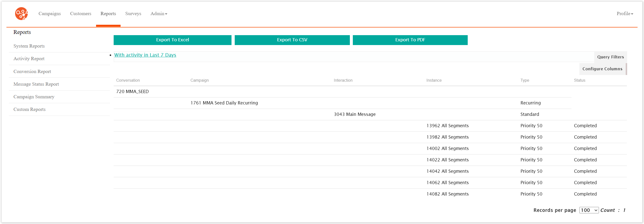The width and height of the screenshot is (644, 224).
Task: Export the report to CSV
Action: coord(292,40)
